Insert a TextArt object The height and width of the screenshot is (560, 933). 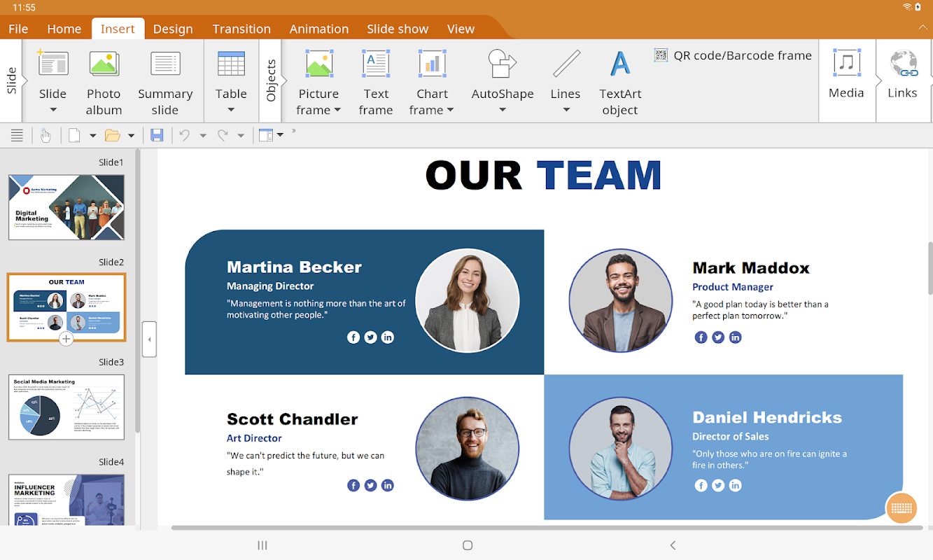click(x=620, y=83)
